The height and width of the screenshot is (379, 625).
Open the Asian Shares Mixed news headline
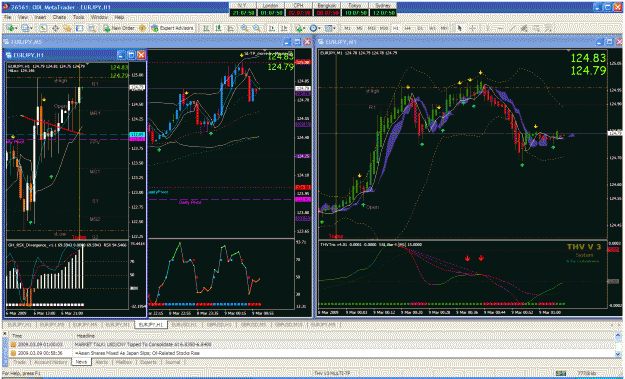coord(138,353)
